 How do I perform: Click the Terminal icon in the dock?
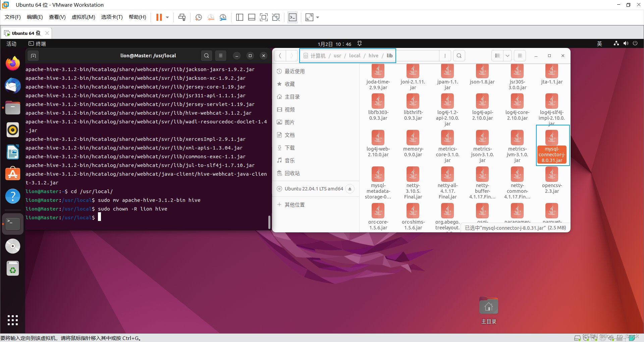pyautogui.click(x=13, y=224)
